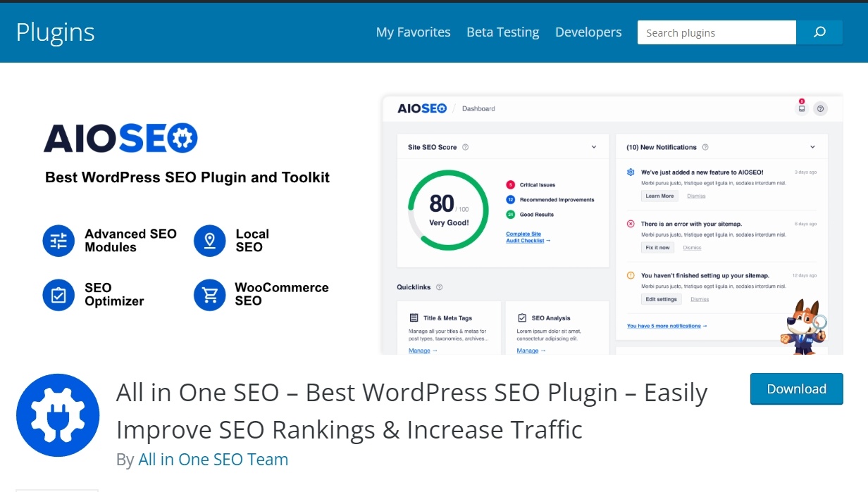
Task: Click the dashboard help question mark icon
Action: (820, 108)
